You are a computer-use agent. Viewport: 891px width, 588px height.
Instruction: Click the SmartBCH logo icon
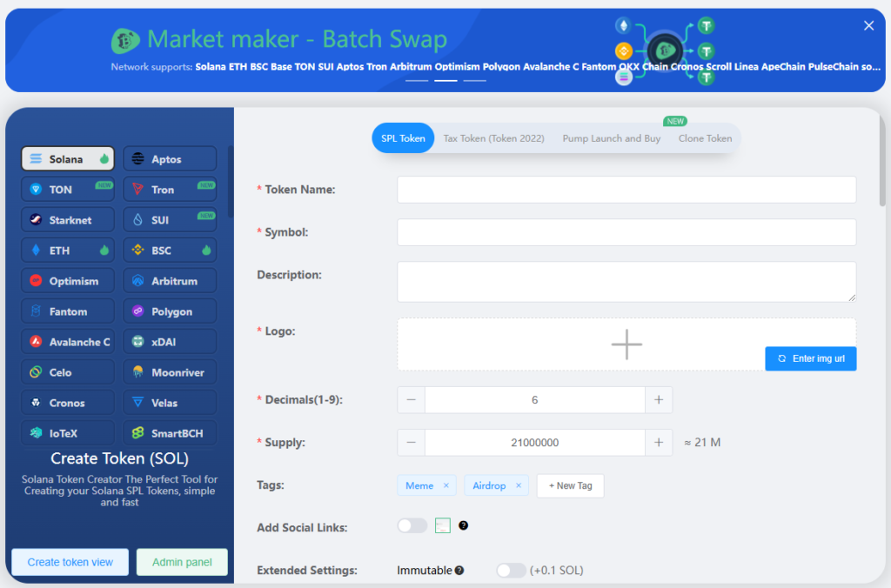[x=137, y=433]
